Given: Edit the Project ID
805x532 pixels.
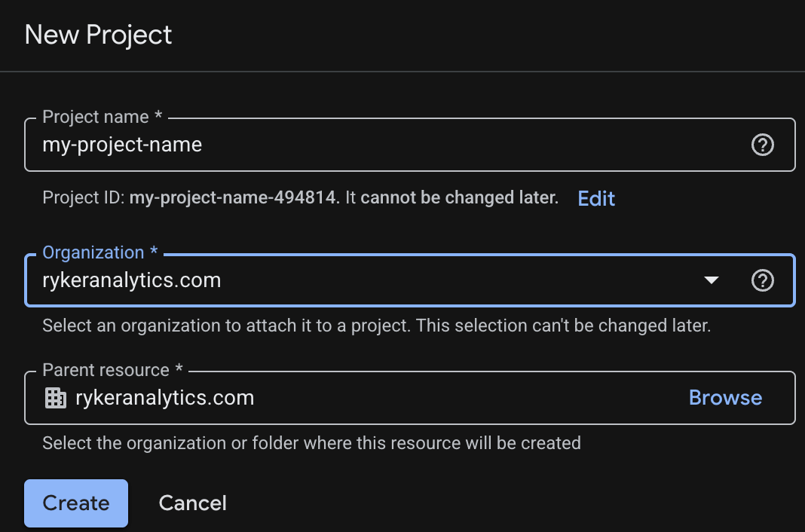Looking at the screenshot, I should [x=596, y=198].
